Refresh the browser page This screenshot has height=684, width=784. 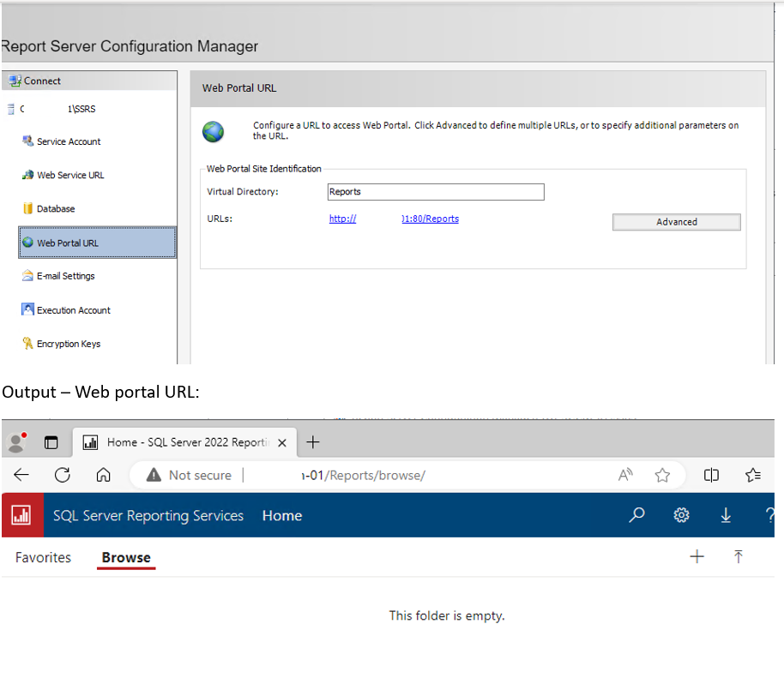pos(63,475)
